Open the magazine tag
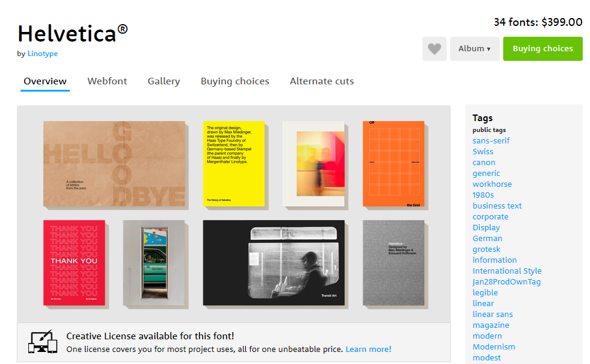 pos(491,325)
